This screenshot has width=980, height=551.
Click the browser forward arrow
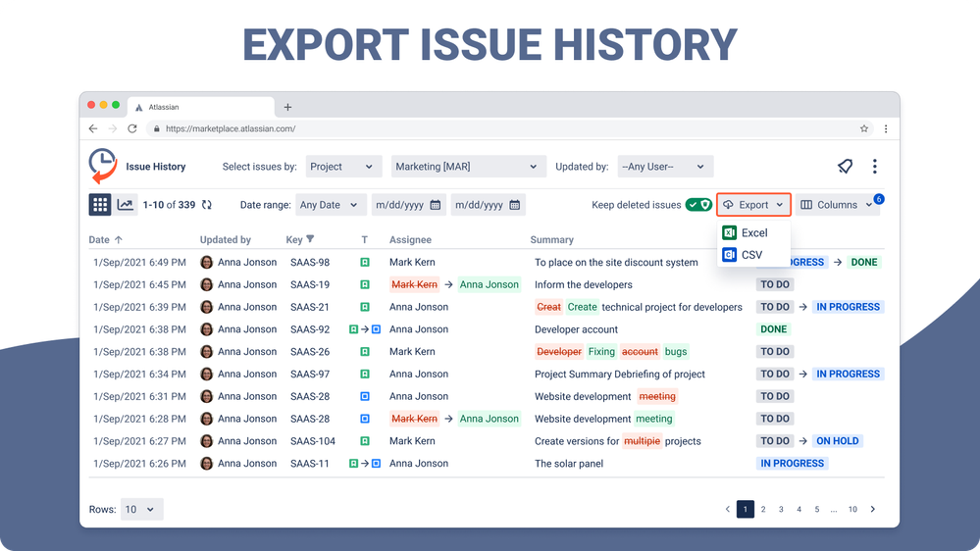tap(113, 128)
